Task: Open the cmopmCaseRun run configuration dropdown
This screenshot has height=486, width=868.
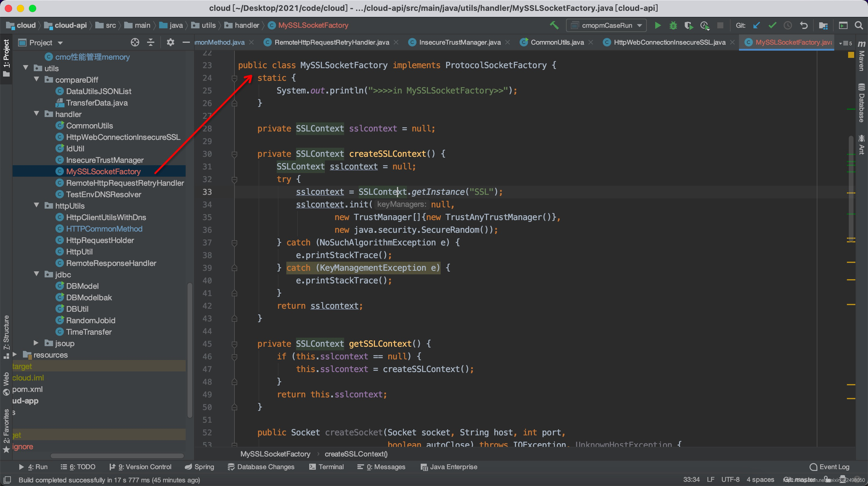Action: click(640, 25)
